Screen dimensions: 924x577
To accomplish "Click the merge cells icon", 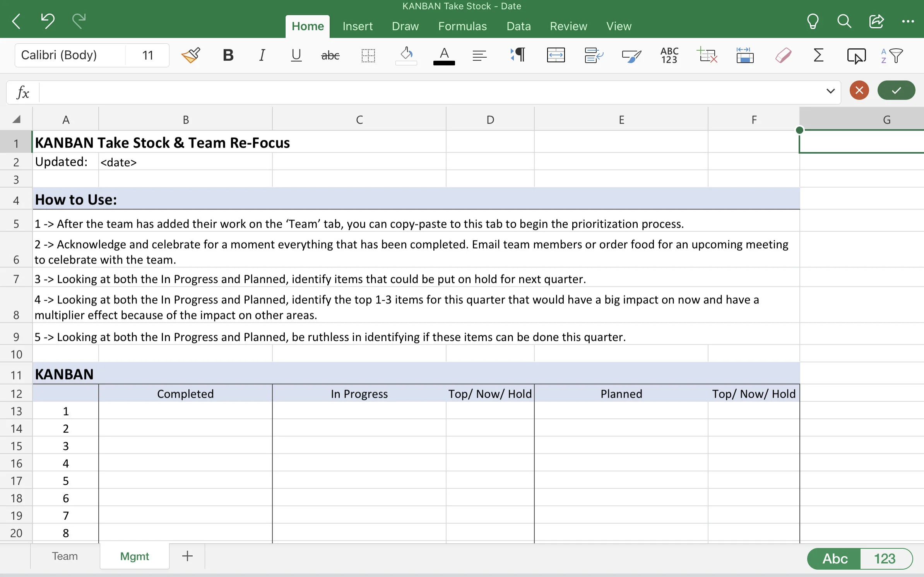I will (x=556, y=55).
